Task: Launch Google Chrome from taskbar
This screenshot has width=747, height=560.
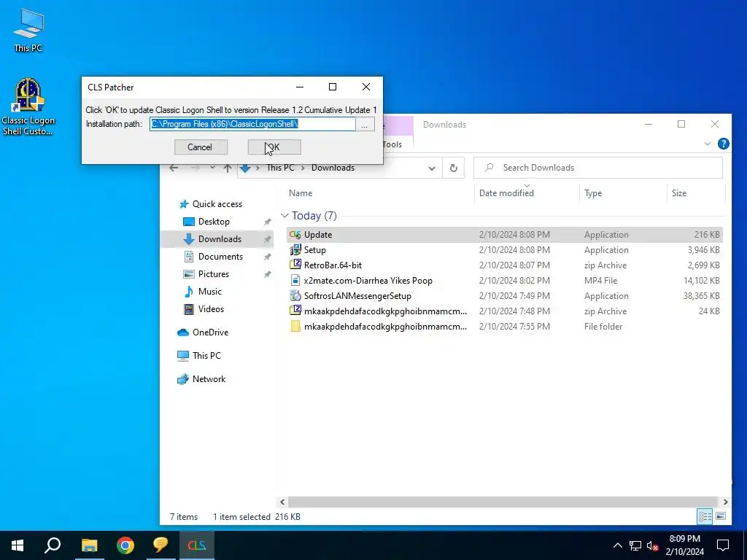Action: 125,545
